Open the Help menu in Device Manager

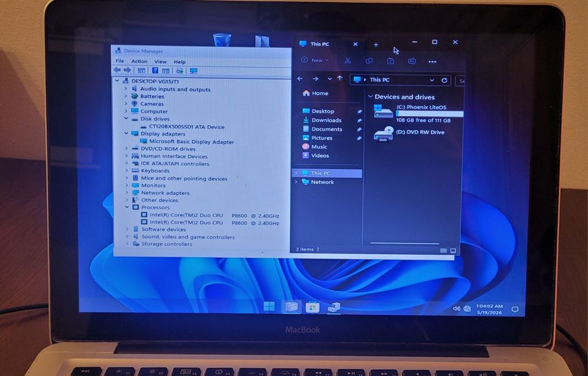pyautogui.click(x=179, y=62)
